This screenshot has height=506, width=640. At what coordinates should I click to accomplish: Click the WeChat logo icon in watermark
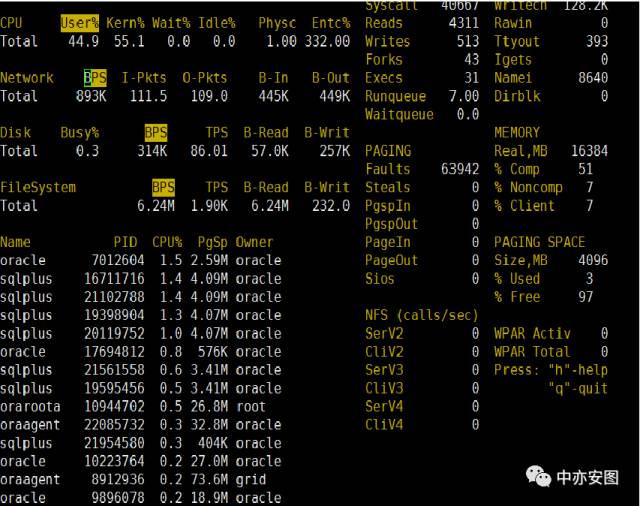click(x=538, y=476)
